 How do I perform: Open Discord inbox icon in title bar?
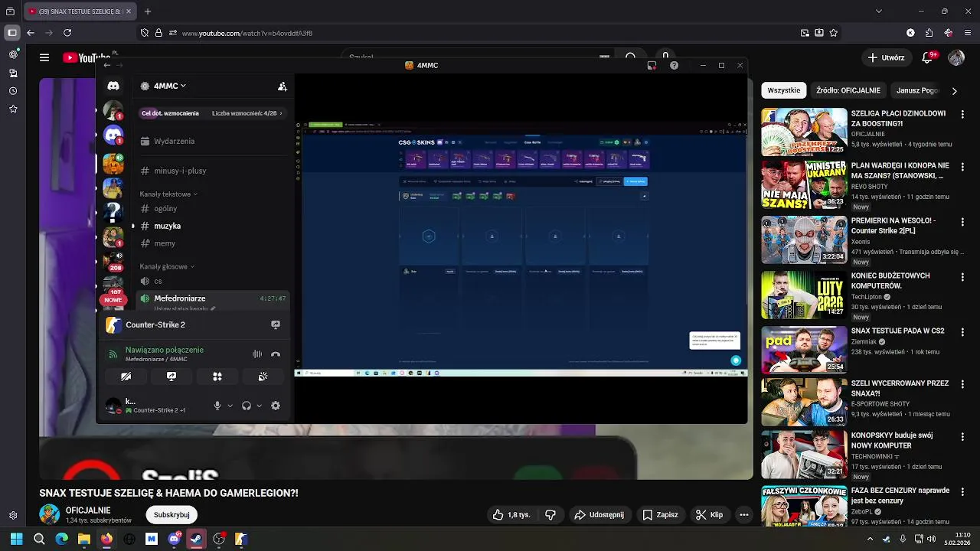(652, 66)
